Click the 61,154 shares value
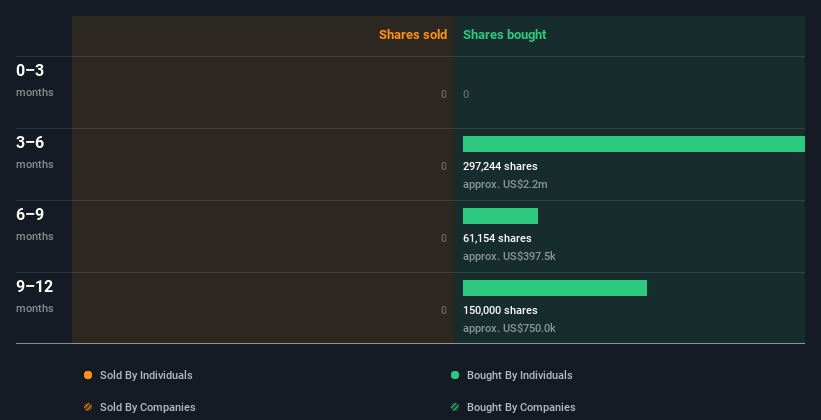Viewport: 821px width, 420px height. coord(497,238)
